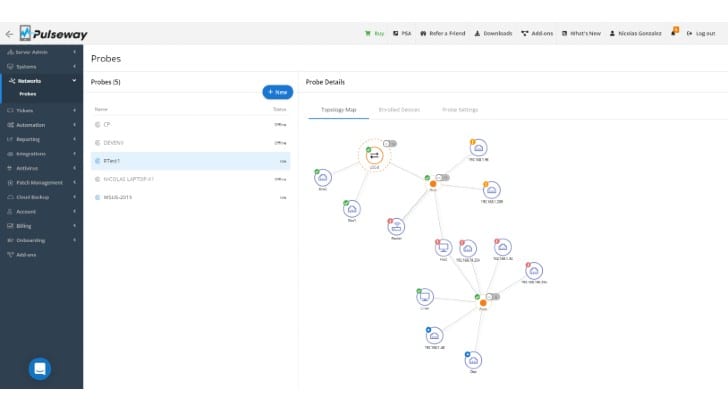Toggle the switch beside the orange node connected to Router

click(442, 177)
